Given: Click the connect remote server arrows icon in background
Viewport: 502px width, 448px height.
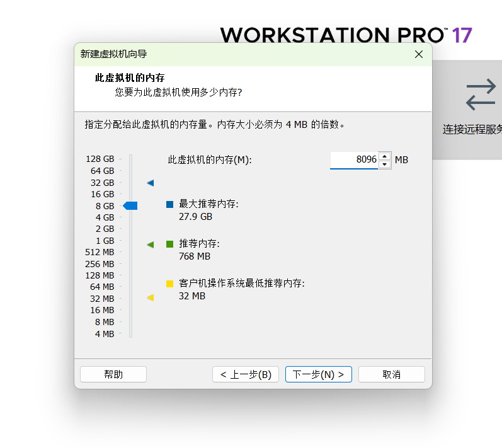Looking at the screenshot, I should coord(481,95).
